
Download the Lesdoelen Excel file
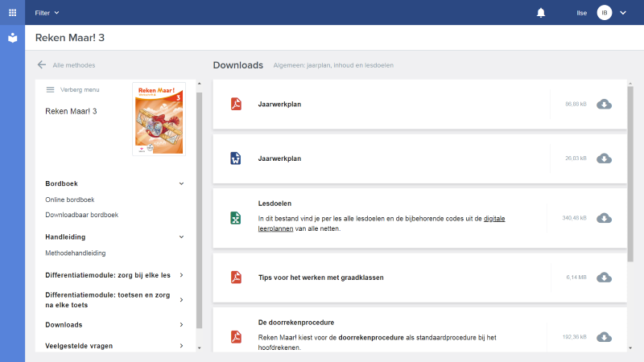pos(604,218)
